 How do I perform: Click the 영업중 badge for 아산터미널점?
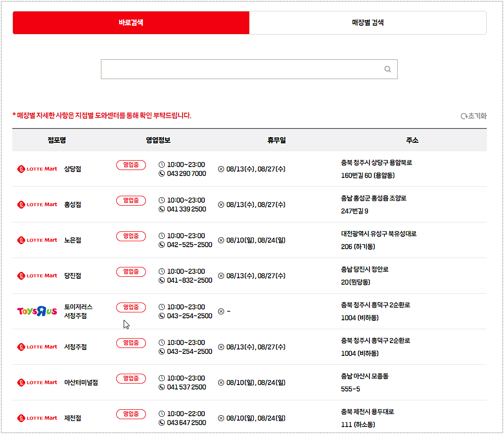tap(131, 379)
